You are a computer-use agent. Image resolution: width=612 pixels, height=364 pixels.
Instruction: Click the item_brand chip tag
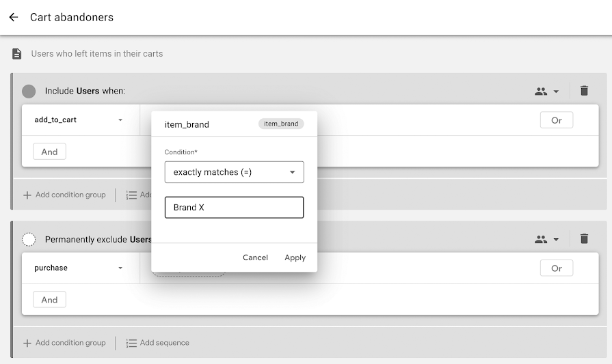click(x=281, y=124)
